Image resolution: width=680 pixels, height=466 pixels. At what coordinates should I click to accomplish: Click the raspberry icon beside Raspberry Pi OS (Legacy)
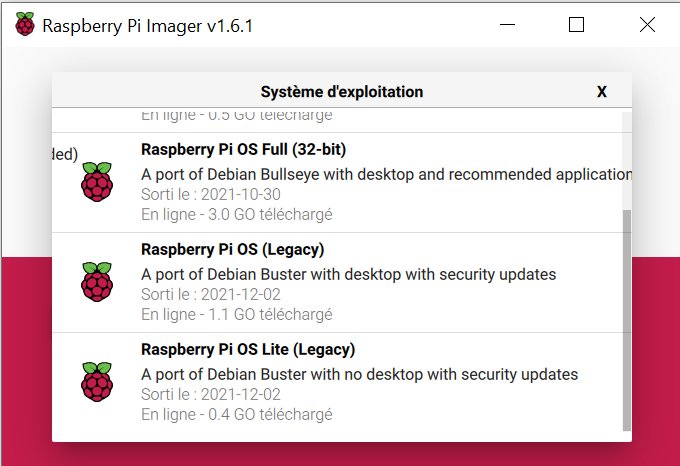(x=97, y=282)
